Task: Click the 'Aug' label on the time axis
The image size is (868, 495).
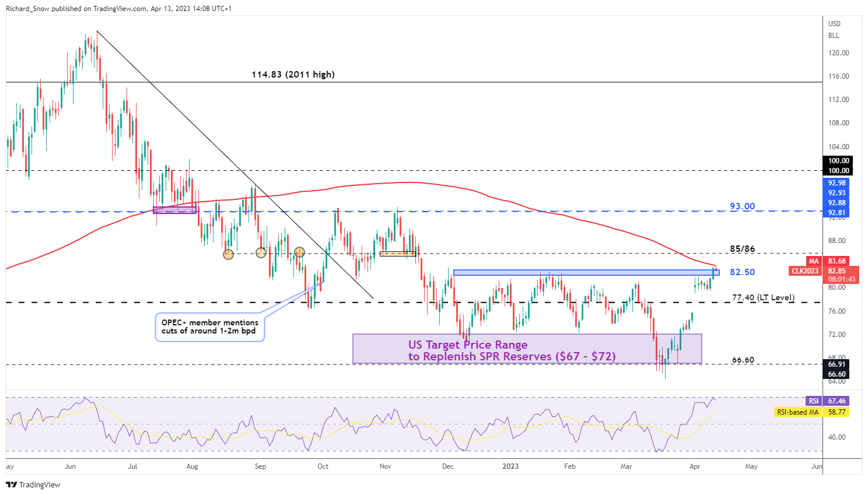Action: (x=192, y=466)
